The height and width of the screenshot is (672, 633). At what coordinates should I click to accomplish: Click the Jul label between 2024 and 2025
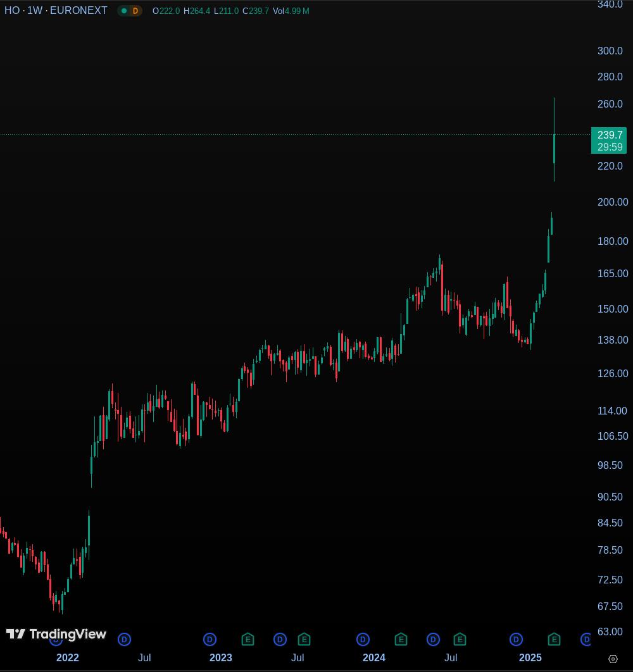[450, 658]
